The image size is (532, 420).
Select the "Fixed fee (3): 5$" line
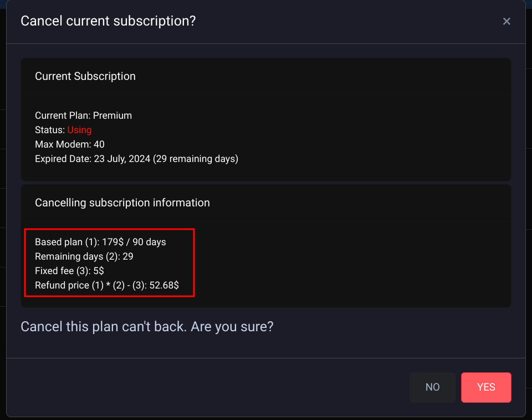point(69,271)
